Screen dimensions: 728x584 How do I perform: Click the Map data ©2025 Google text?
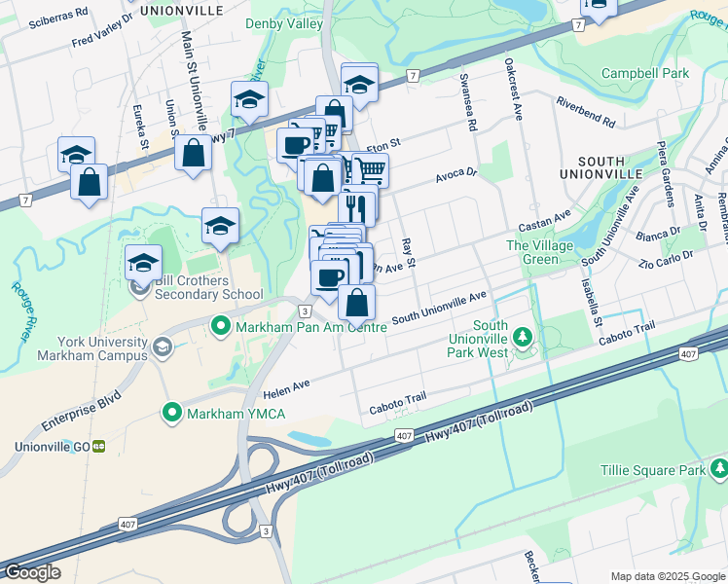(x=668, y=576)
